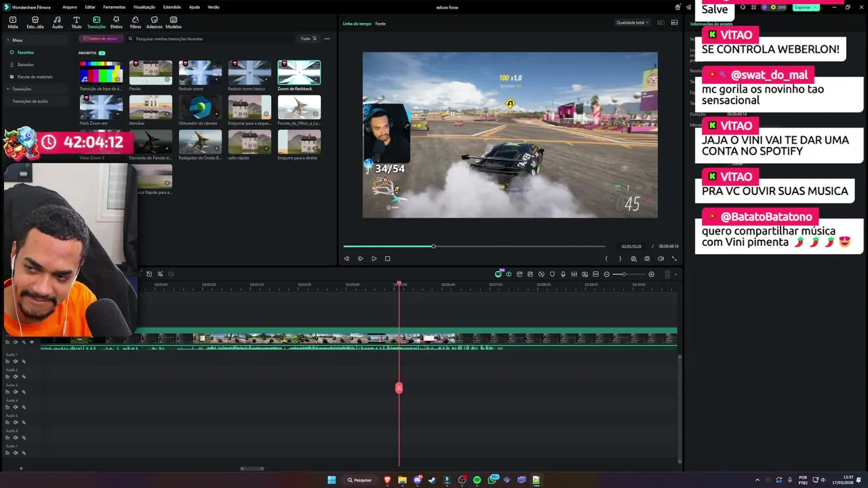Click the preview snapshot camera icon

point(647,258)
